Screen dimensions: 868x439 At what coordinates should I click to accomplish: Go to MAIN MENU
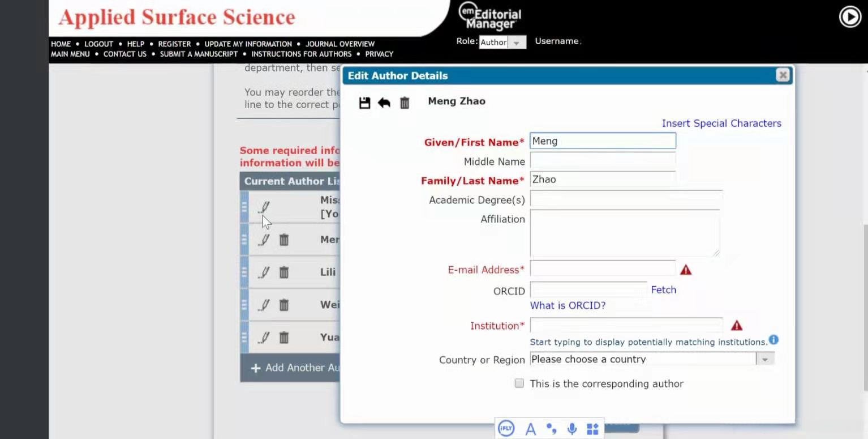point(70,54)
